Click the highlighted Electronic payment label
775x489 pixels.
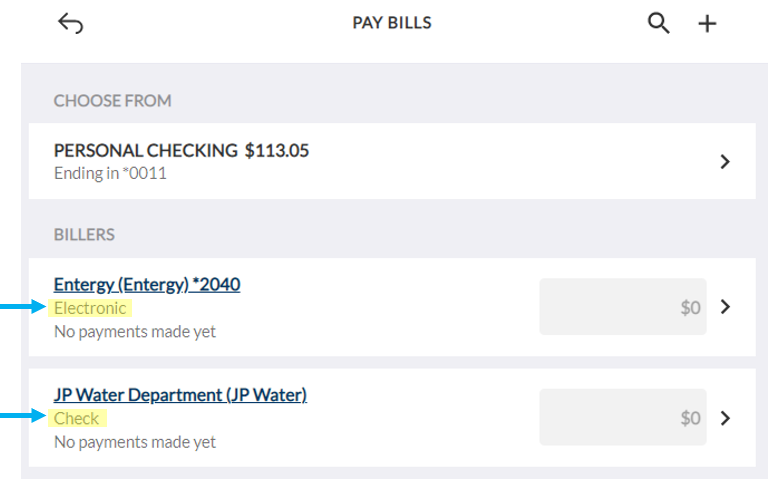click(x=90, y=308)
